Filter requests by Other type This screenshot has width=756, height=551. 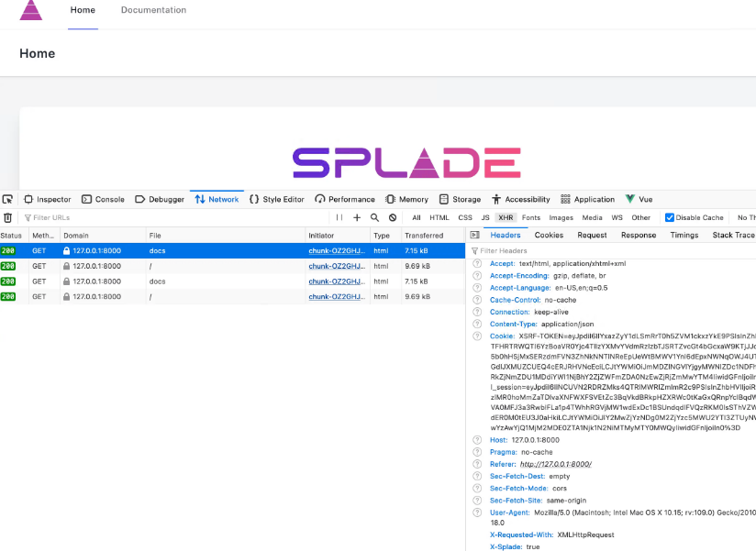641,217
